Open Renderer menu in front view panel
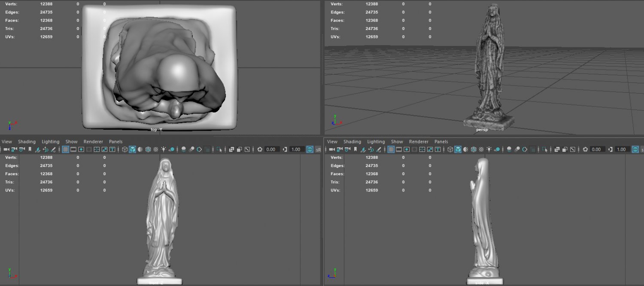Screen dimensions: 644x286 pos(93,142)
